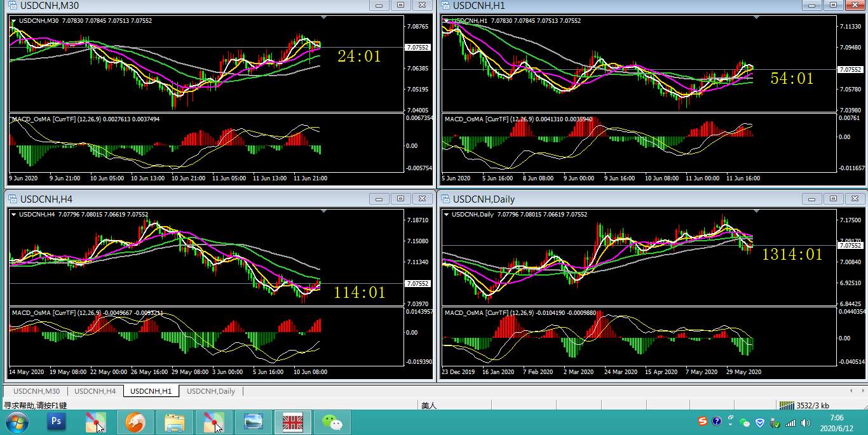Click the 14 May 2020 date label
Viewport: 868px width, 435px height.
[26, 372]
